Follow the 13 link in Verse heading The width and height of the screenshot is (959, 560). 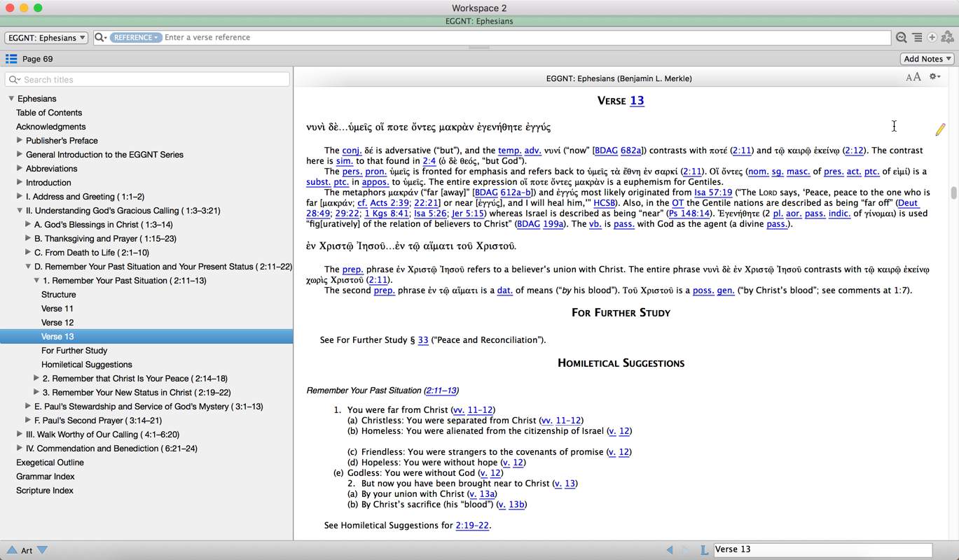coord(637,101)
